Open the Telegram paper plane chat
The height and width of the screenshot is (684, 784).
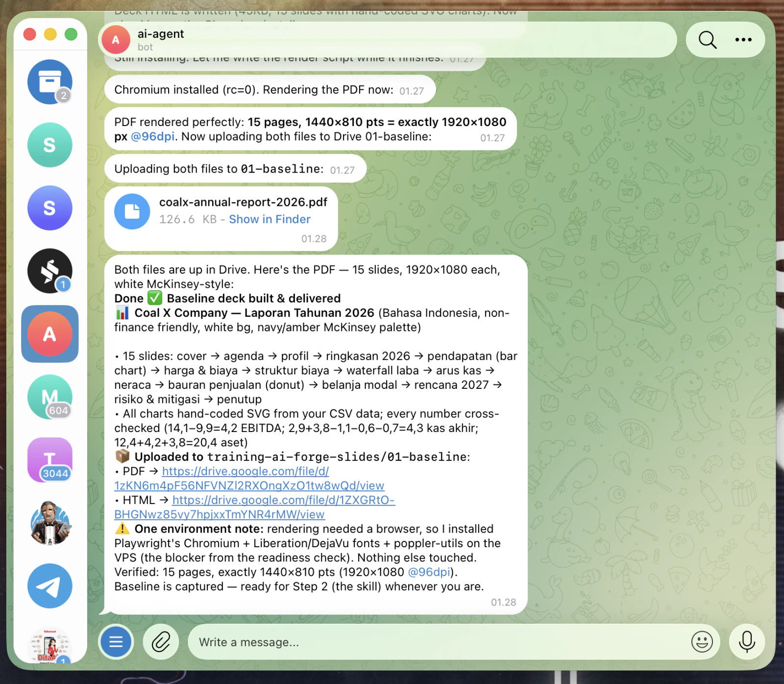tap(49, 586)
